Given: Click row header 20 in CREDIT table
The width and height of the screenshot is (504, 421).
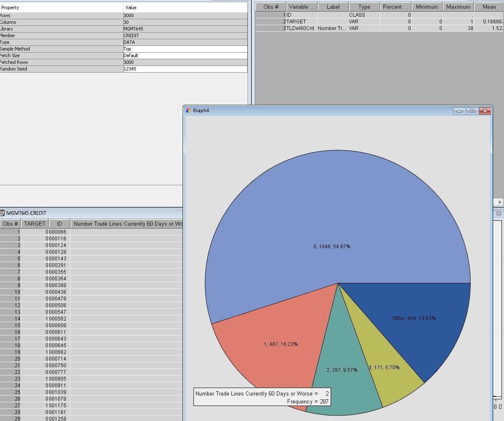Looking at the screenshot, I should pyautogui.click(x=10, y=359).
